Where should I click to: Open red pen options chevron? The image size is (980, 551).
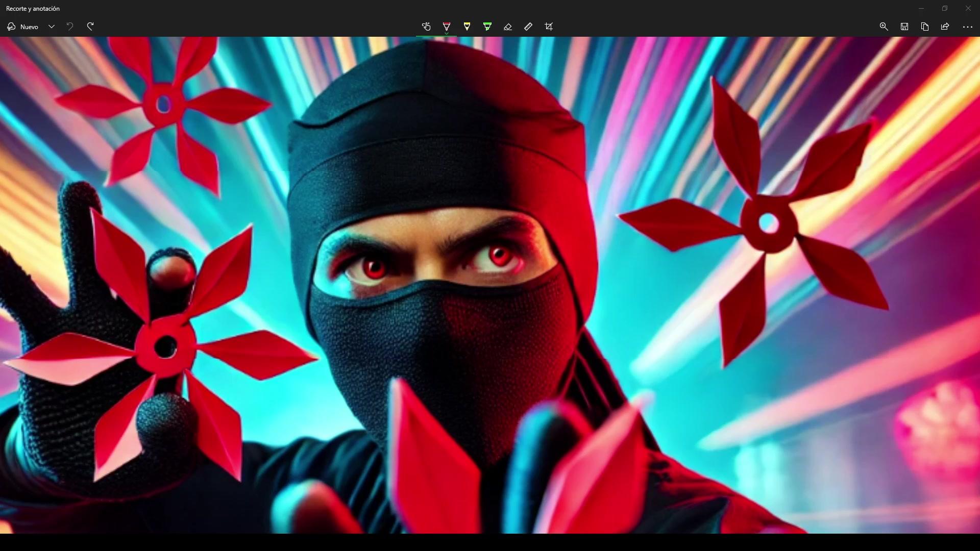pyautogui.click(x=447, y=34)
